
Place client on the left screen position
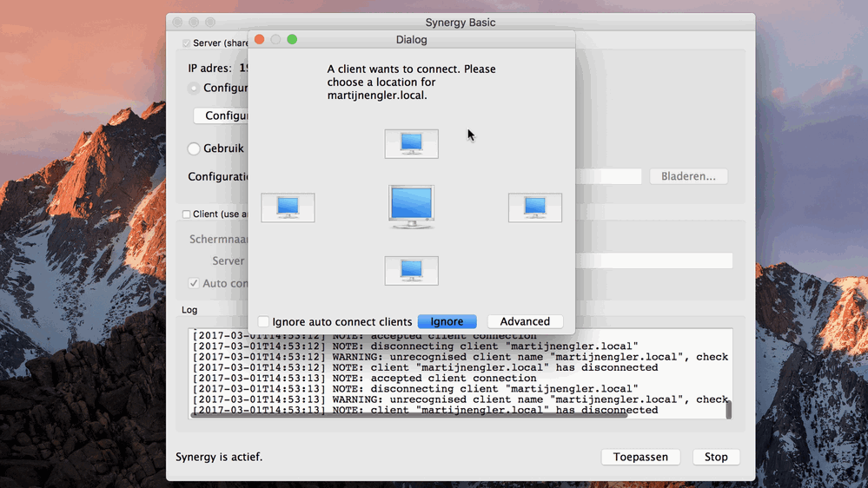tap(288, 208)
